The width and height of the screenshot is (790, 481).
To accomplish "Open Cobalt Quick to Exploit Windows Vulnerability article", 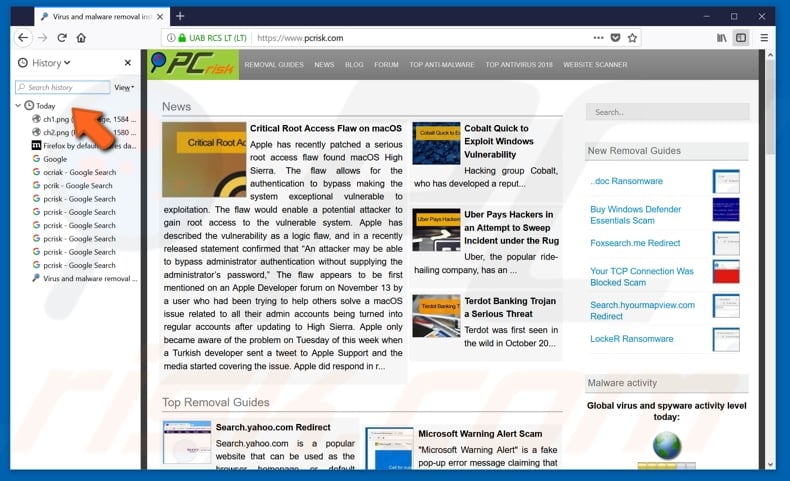I will [x=499, y=141].
